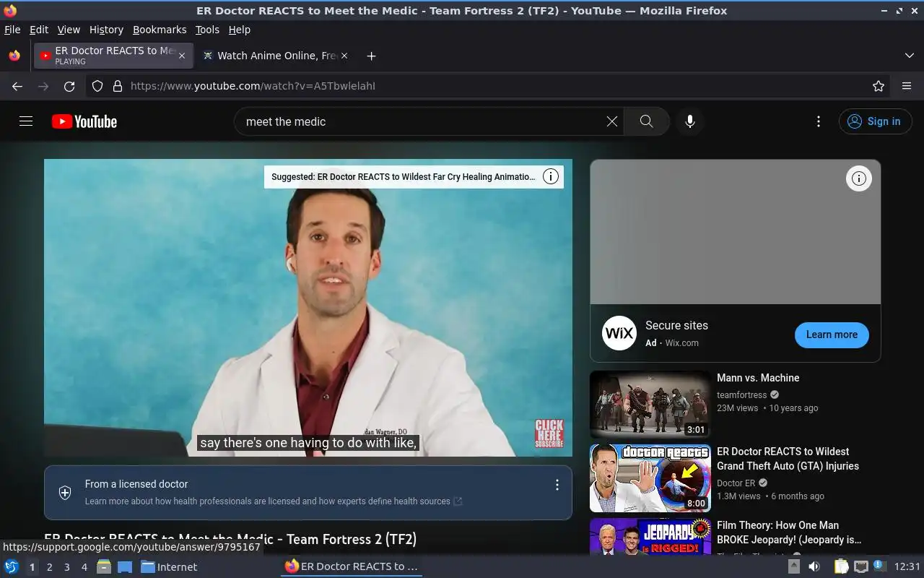Image resolution: width=924 pixels, height=578 pixels.
Task: Expand the tray hidden icons arrow
Action: tap(793, 566)
